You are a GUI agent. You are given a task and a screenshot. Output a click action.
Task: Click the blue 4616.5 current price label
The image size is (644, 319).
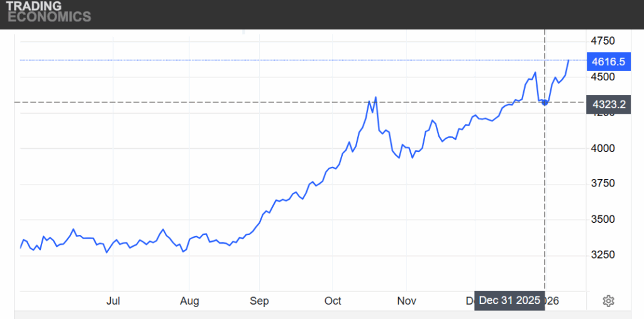pyautogui.click(x=608, y=62)
